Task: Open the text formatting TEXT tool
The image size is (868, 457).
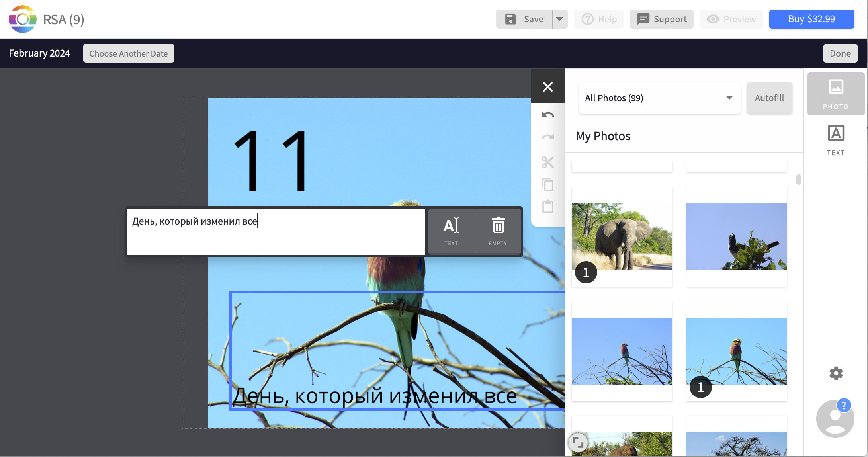Action: click(451, 231)
